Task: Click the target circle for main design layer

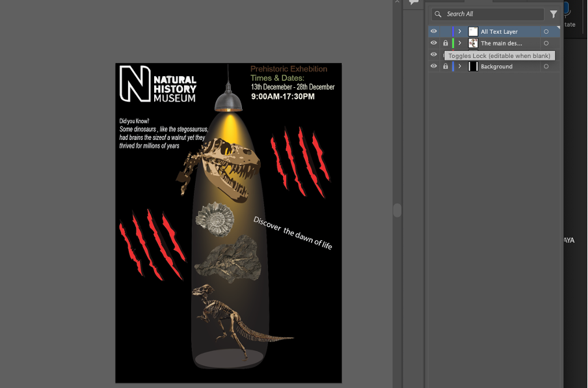Action: coord(546,43)
